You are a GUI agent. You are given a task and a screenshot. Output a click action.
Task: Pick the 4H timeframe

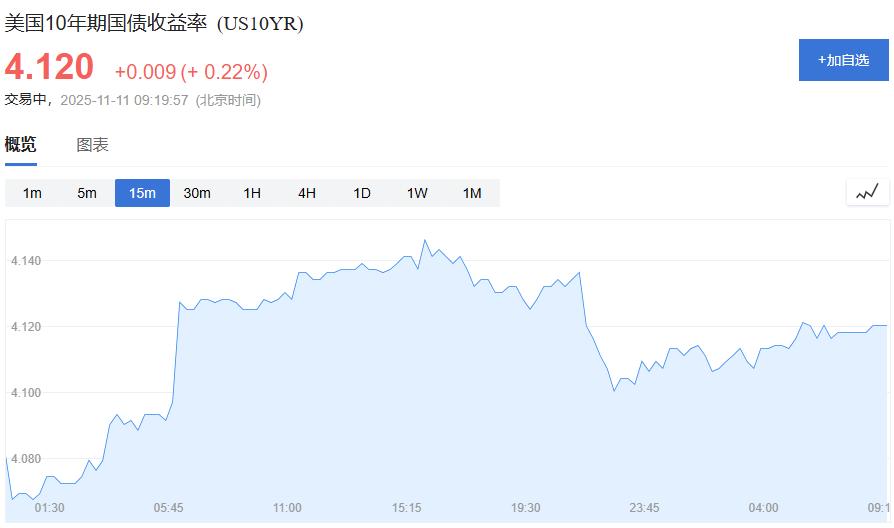pyautogui.click(x=307, y=193)
